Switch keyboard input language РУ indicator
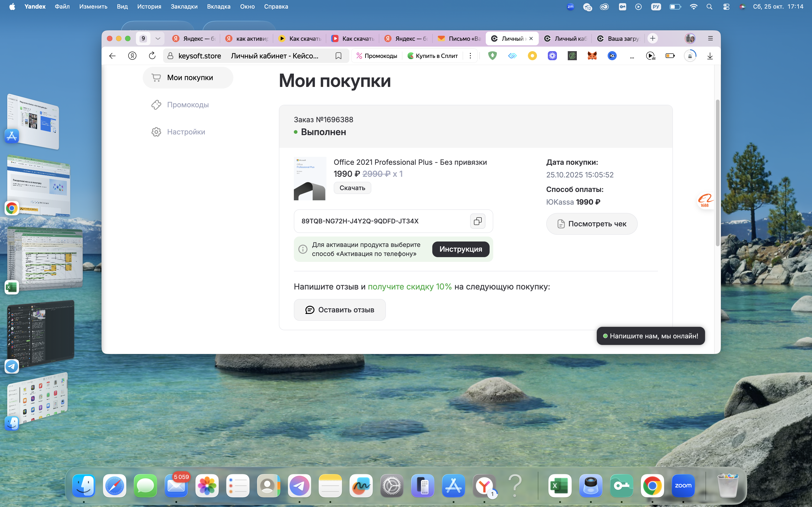The width and height of the screenshot is (812, 507). point(656,7)
